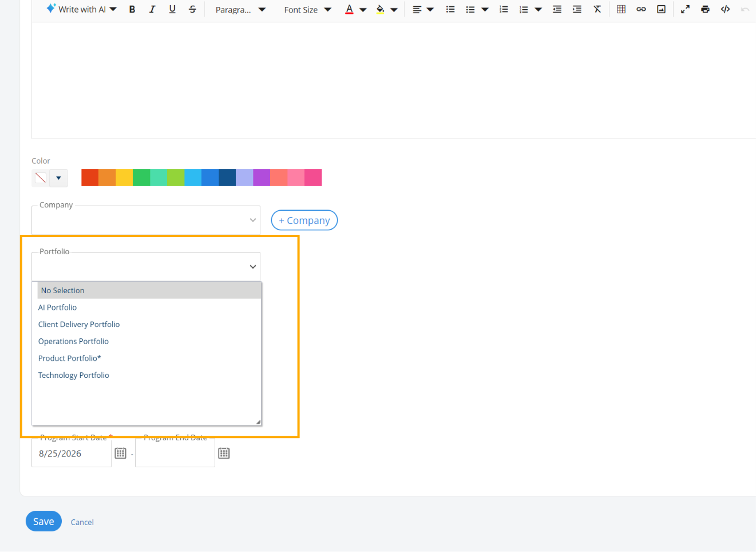756x552 pixels.
Task: Pick the sky blue color swatch
Action: point(193,178)
